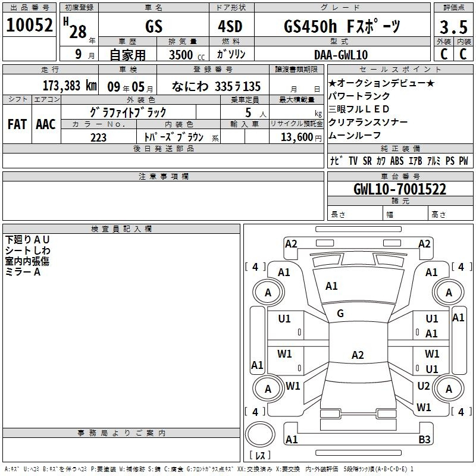Click vehicle history 自家用
The image size is (476, 476).
point(127,55)
